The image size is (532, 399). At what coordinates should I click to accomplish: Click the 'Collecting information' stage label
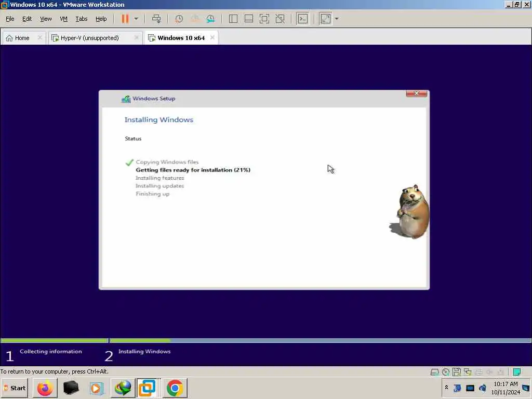tap(51, 352)
